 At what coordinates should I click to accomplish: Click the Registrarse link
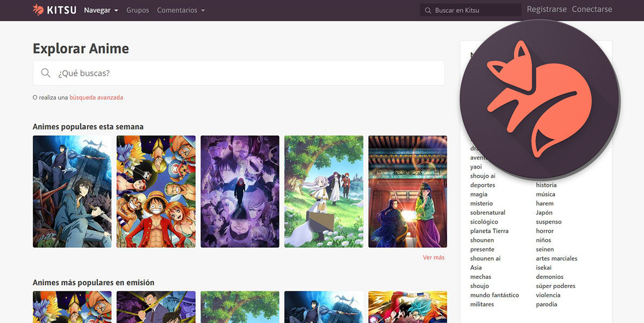pos(547,10)
